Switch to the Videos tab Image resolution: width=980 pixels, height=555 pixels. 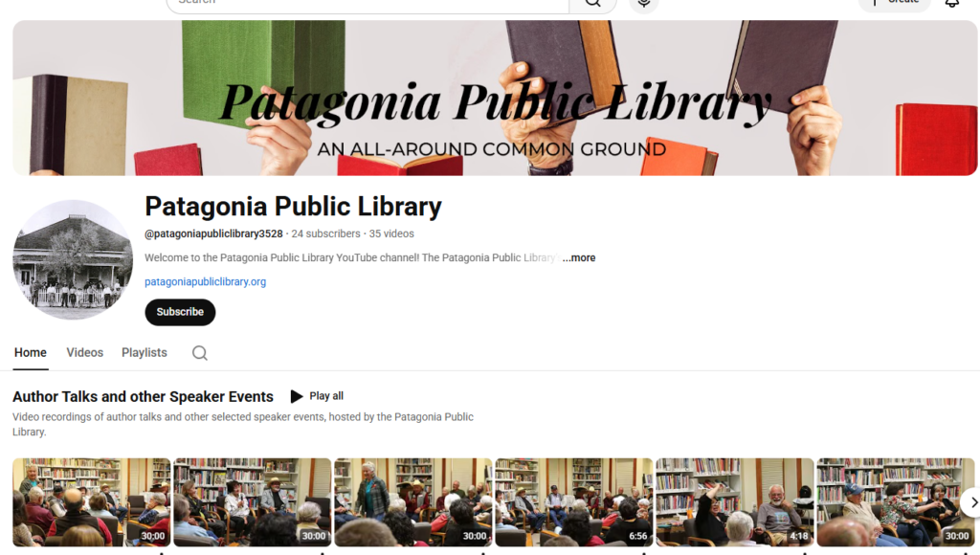point(84,352)
